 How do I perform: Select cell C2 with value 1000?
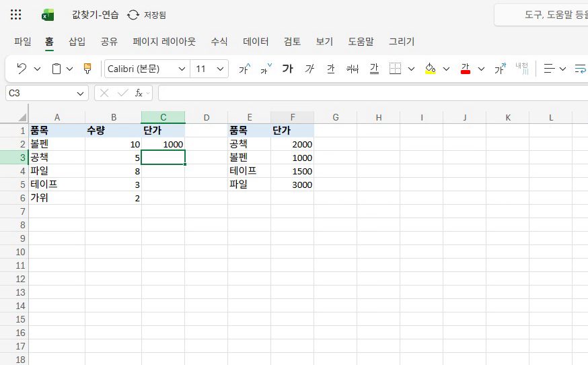pos(163,144)
